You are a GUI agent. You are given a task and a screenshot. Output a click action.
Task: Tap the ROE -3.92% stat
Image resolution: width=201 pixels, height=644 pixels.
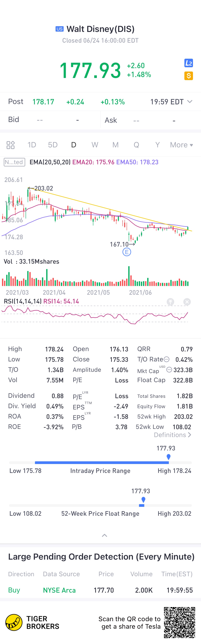pos(36,427)
